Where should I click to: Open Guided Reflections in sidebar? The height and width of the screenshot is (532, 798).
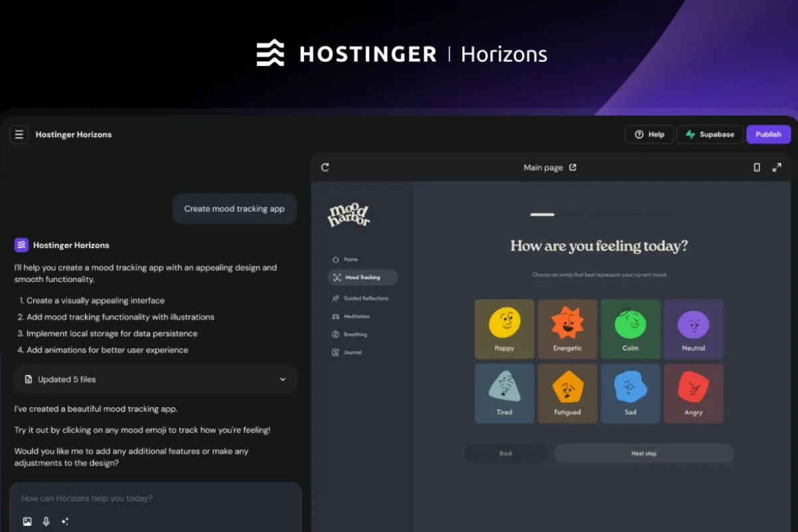[360, 298]
